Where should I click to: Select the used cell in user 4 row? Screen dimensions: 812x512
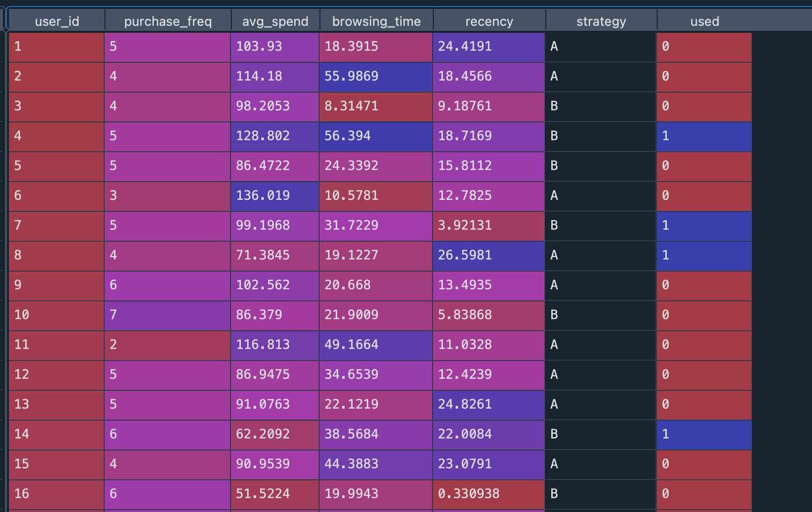tap(704, 137)
